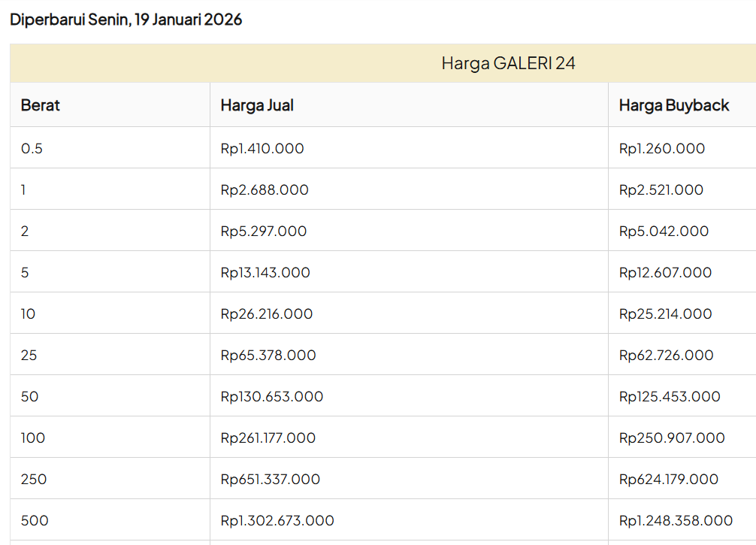756x545 pixels.
Task: Select the Rp1.302.673.000 selling price
Action: click(x=277, y=521)
